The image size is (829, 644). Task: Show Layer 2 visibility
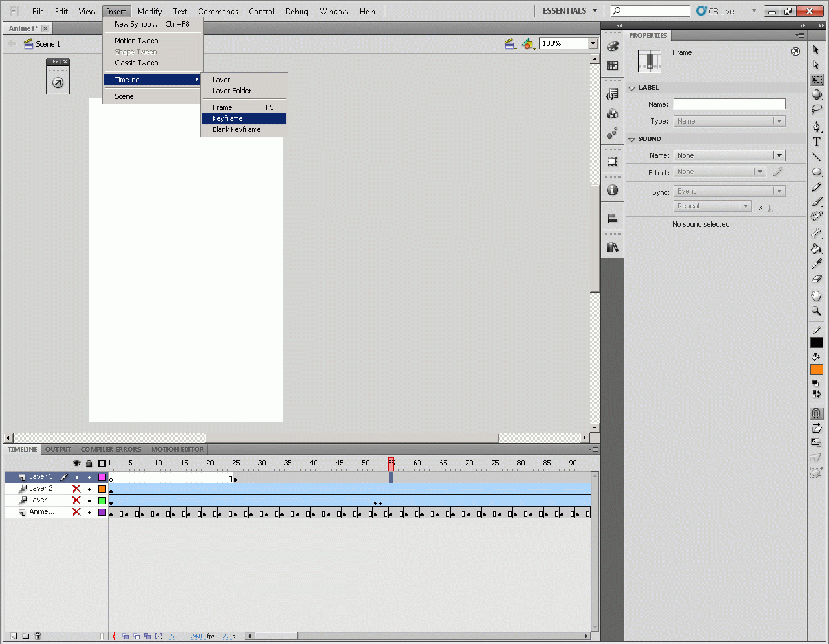click(x=76, y=489)
